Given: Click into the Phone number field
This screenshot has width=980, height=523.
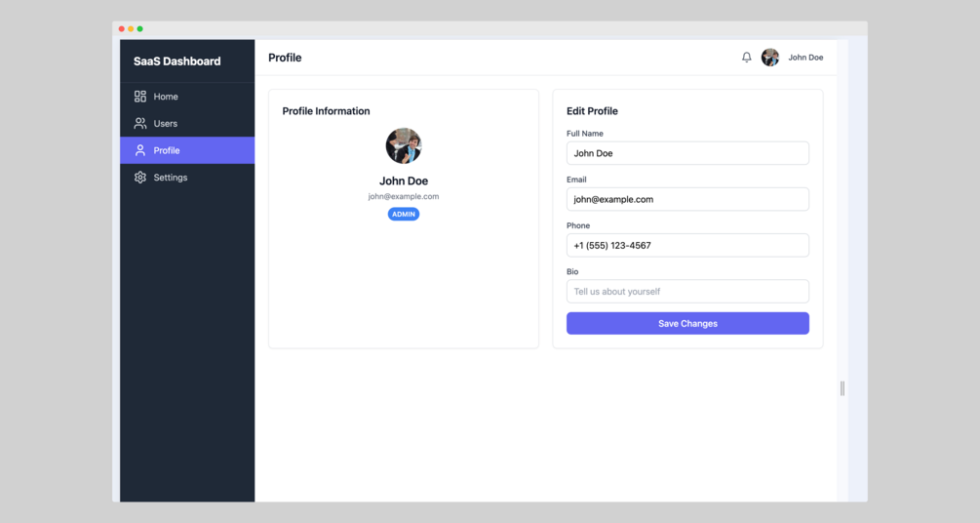Looking at the screenshot, I should tap(687, 245).
